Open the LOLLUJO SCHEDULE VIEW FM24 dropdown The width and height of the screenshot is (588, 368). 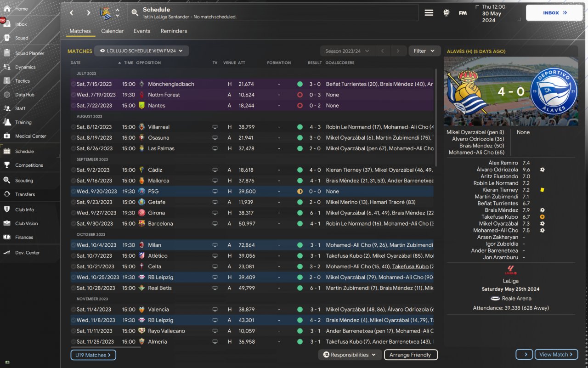pyautogui.click(x=141, y=51)
